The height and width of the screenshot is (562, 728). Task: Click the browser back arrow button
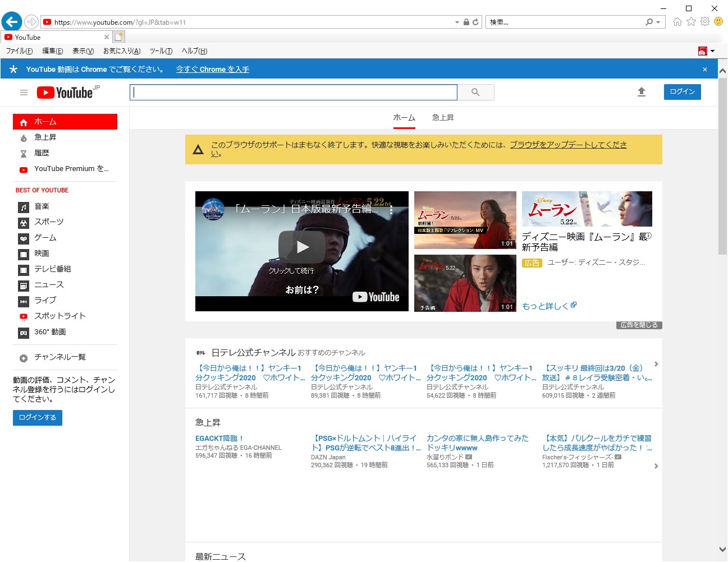[x=11, y=22]
